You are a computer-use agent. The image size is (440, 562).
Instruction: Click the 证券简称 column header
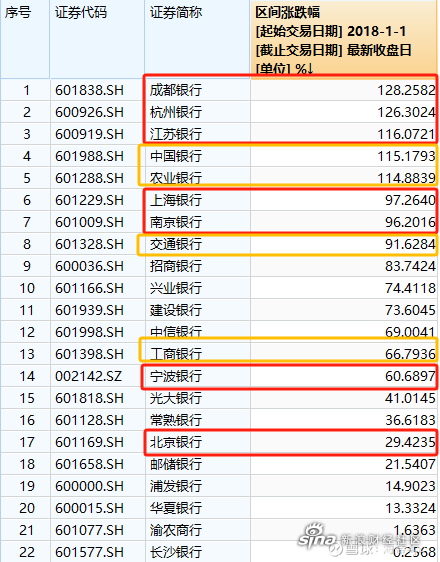[x=197, y=39]
